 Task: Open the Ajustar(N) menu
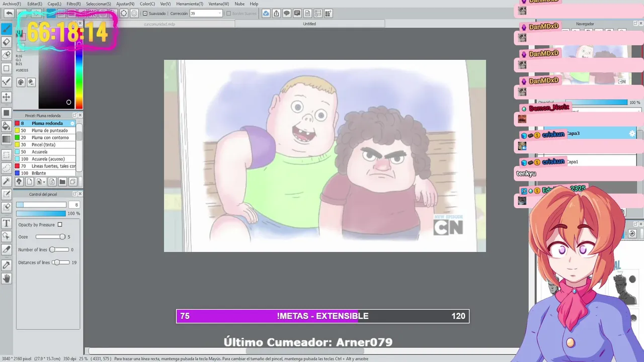tap(125, 4)
